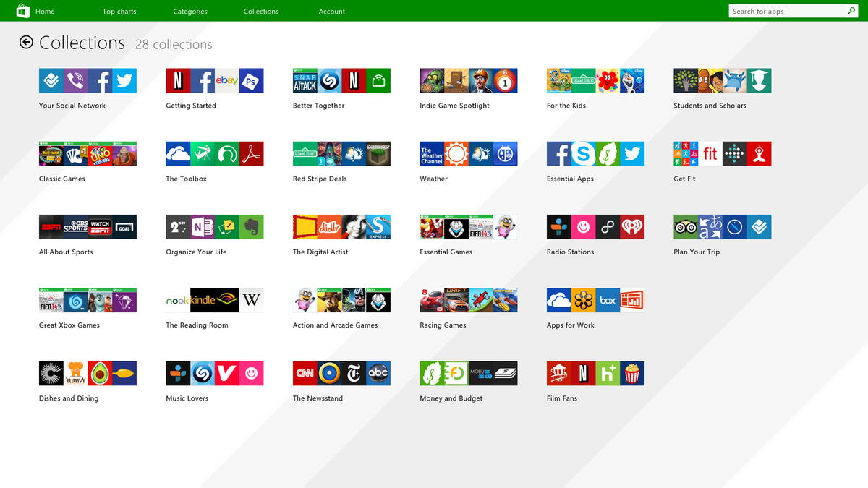Click CNN icon in The Newsstand
The height and width of the screenshot is (488, 868).
[x=305, y=373]
